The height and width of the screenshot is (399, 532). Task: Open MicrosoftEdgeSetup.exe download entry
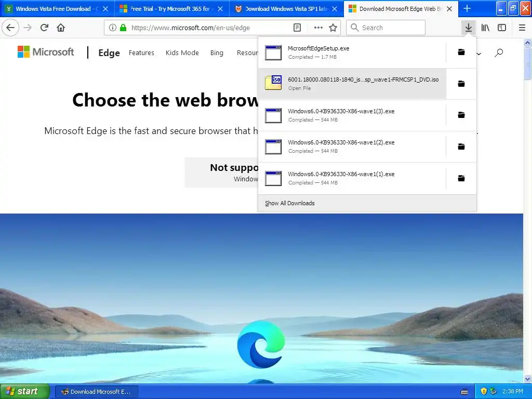pos(352,52)
